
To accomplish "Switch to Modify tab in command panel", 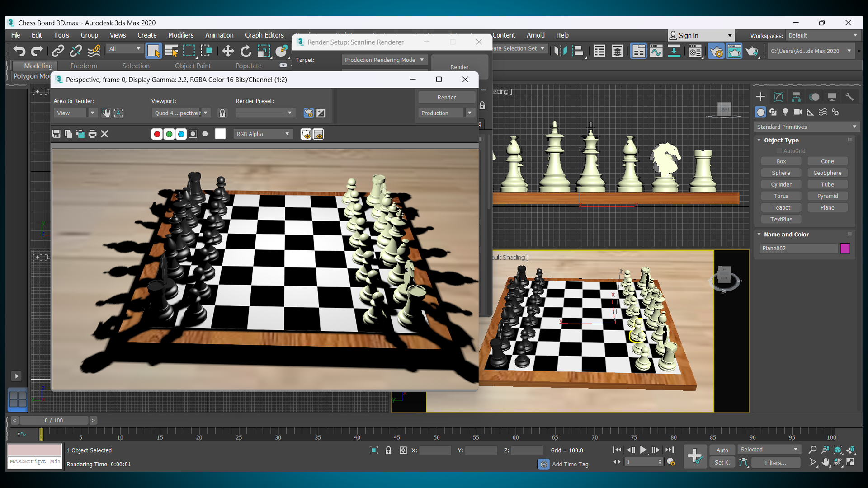I will pos(778,97).
